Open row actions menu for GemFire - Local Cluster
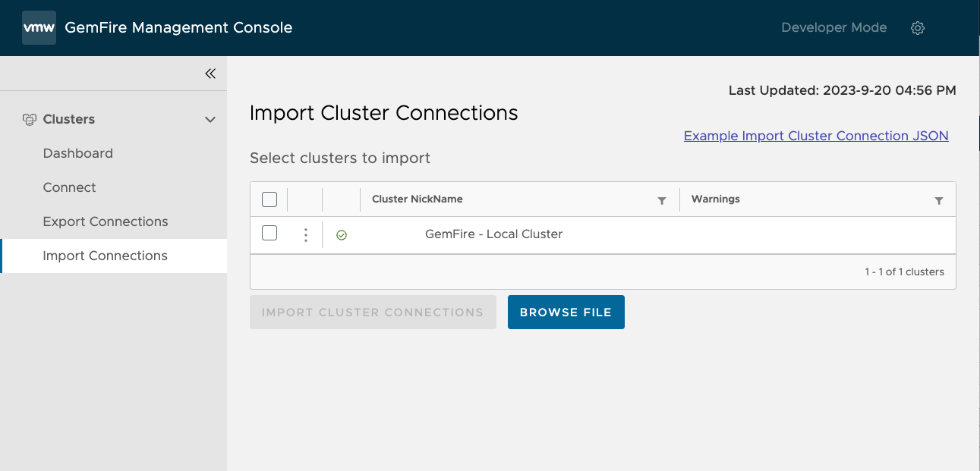Viewport: 980px width, 471px height. [x=306, y=235]
